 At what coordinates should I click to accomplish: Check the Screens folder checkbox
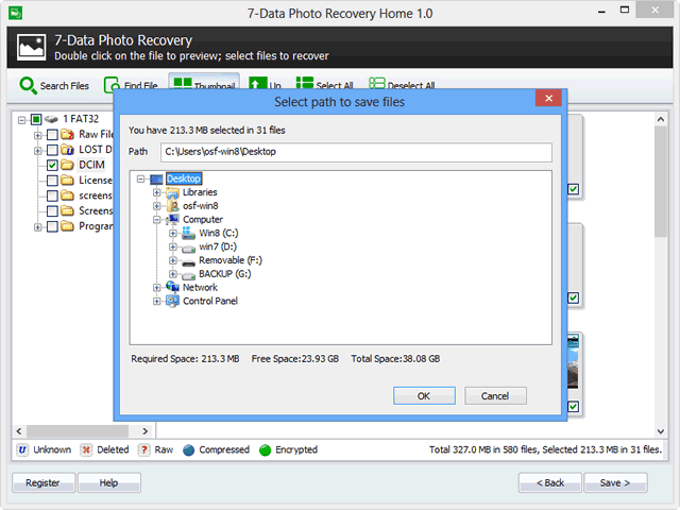click(52, 211)
